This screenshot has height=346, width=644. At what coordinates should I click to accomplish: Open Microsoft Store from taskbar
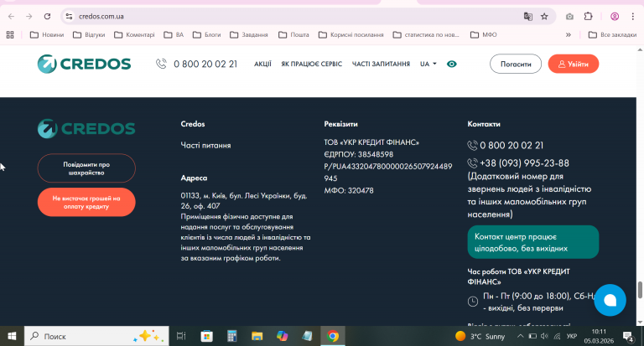click(206, 336)
